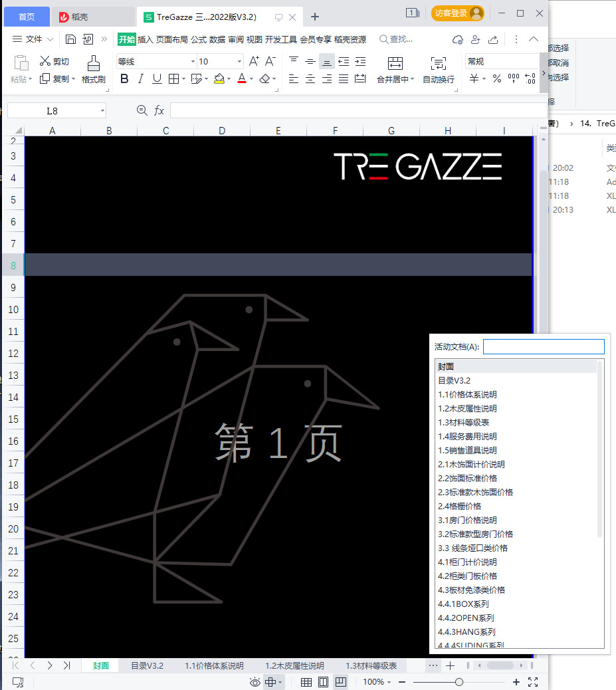The image size is (616, 690).
Task: Center text horizontally
Action: pos(310,78)
